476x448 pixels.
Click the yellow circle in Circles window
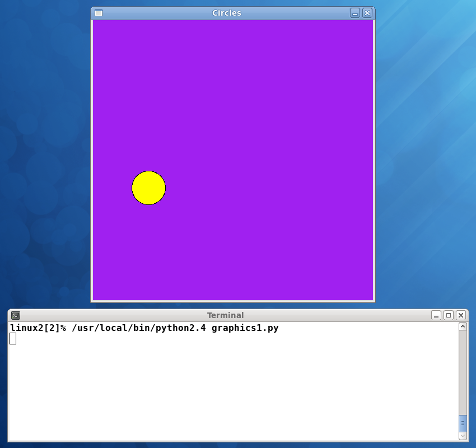[149, 188]
